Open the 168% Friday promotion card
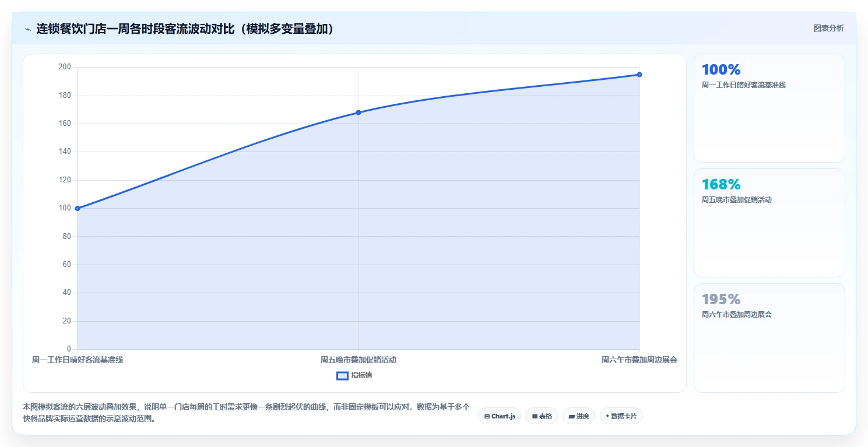The image size is (868, 447). [x=769, y=223]
